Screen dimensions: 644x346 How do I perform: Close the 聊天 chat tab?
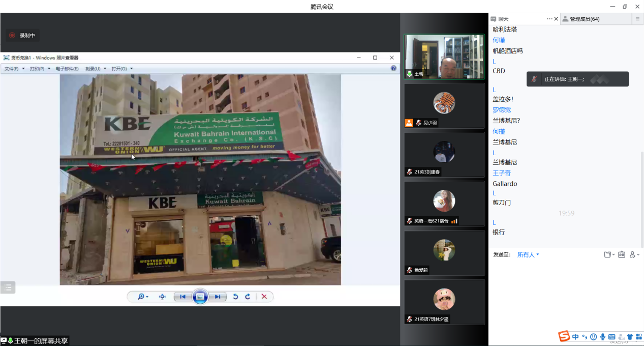(x=556, y=19)
